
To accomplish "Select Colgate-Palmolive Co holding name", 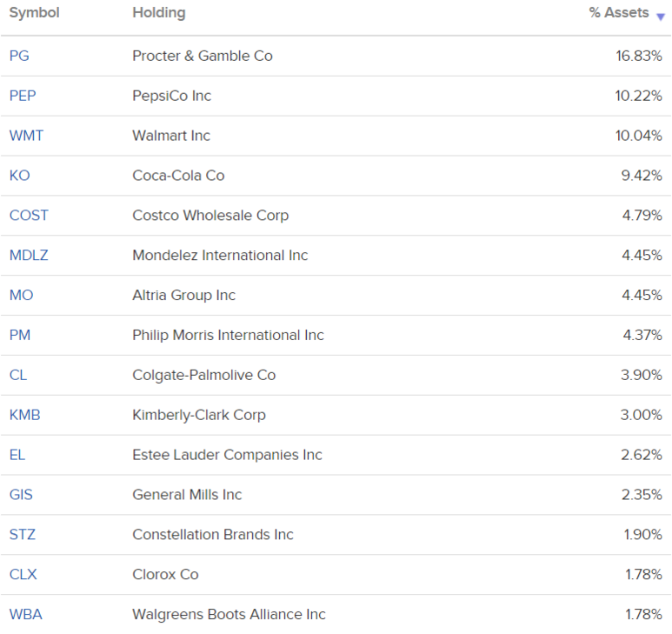I will [204, 375].
